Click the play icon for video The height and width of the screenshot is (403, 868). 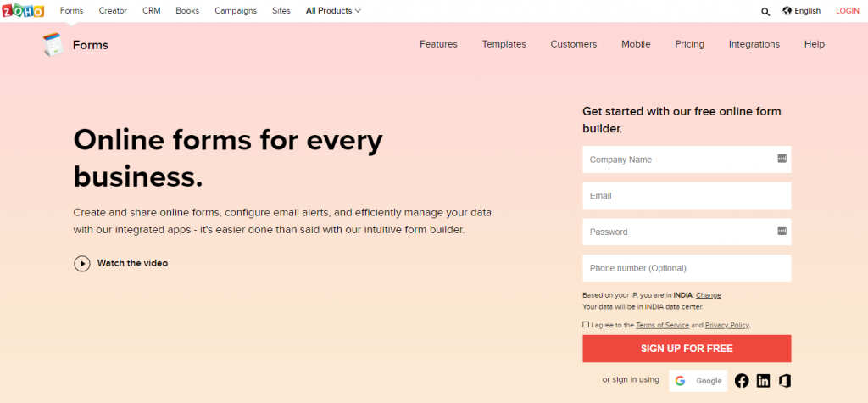tap(82, 263)
